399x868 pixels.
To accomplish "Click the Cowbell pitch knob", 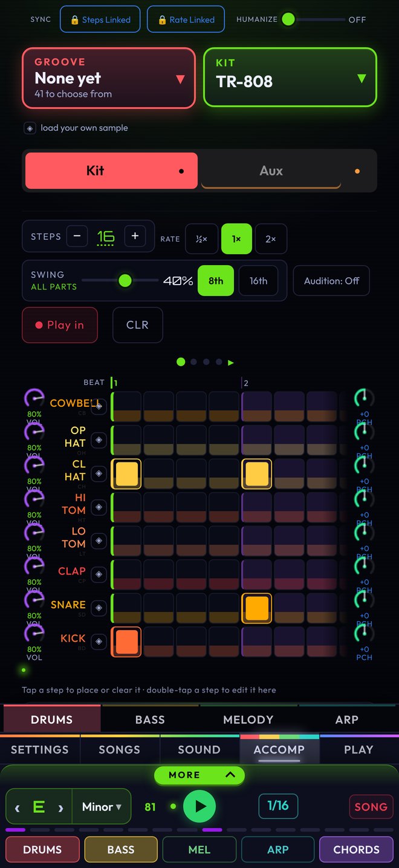I will [x=364, y=399].
